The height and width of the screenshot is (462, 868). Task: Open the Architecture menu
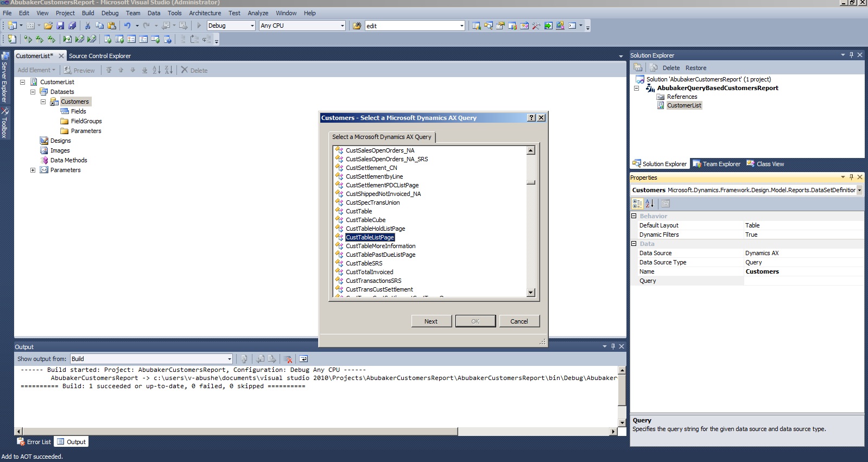(205, 13)
